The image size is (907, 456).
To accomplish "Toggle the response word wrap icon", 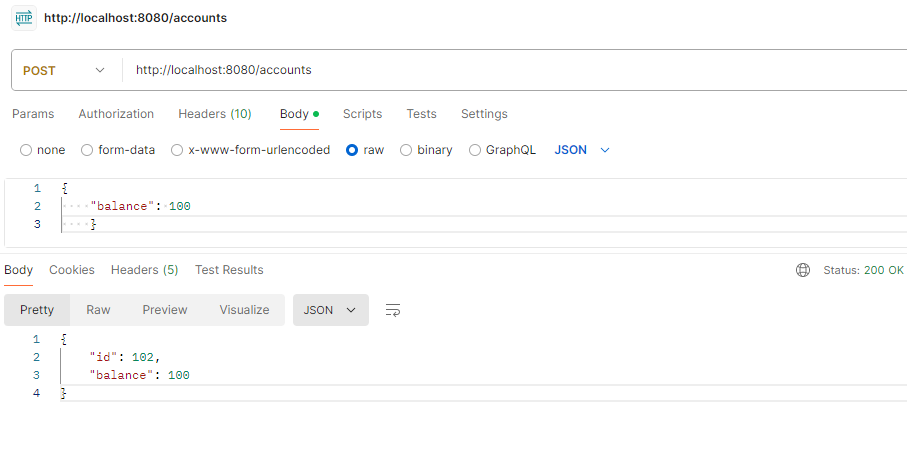I will tap(393, 310).
